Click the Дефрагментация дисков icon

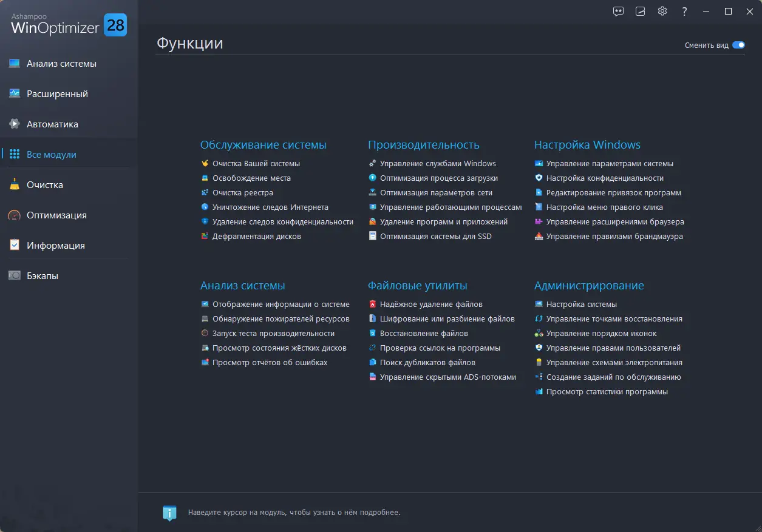[205, 237]
